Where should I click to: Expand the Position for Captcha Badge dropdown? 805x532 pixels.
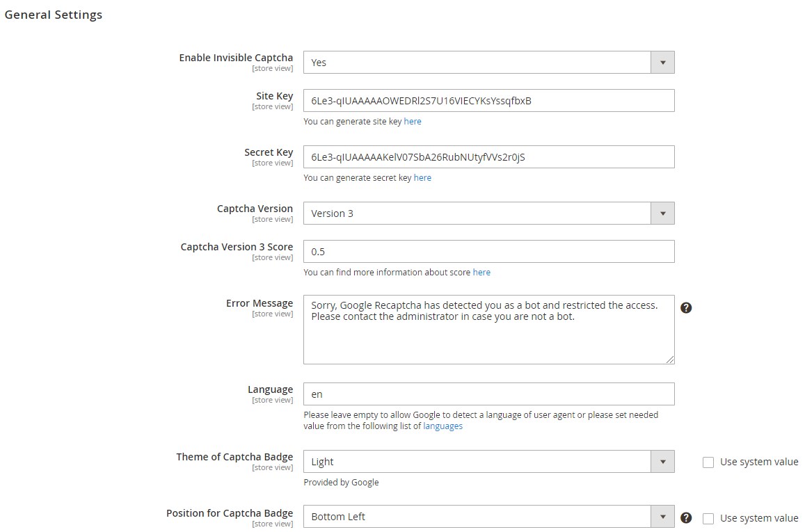[488, 517]
